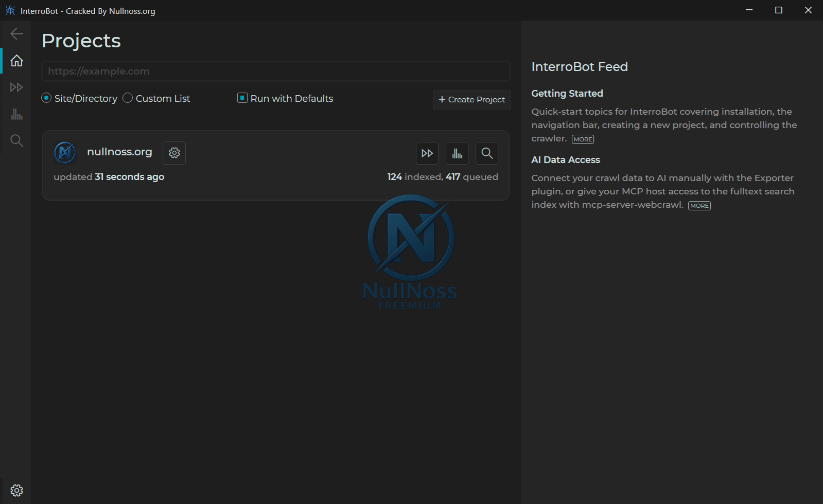Image resolution: width=823 pixels, height=504 pixels.
Task: Close the InterroBot window
Action: (x=808, y=10)
